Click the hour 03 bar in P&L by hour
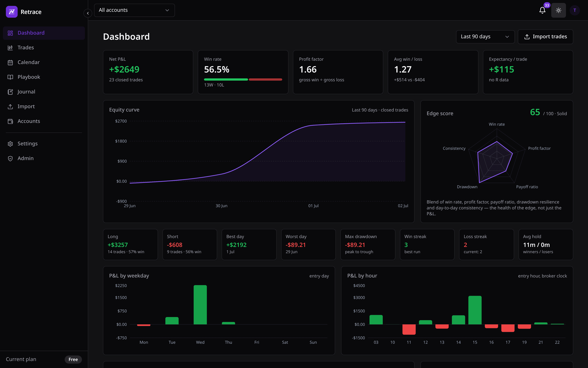The image size is (588, 368). tap(376, 320)
